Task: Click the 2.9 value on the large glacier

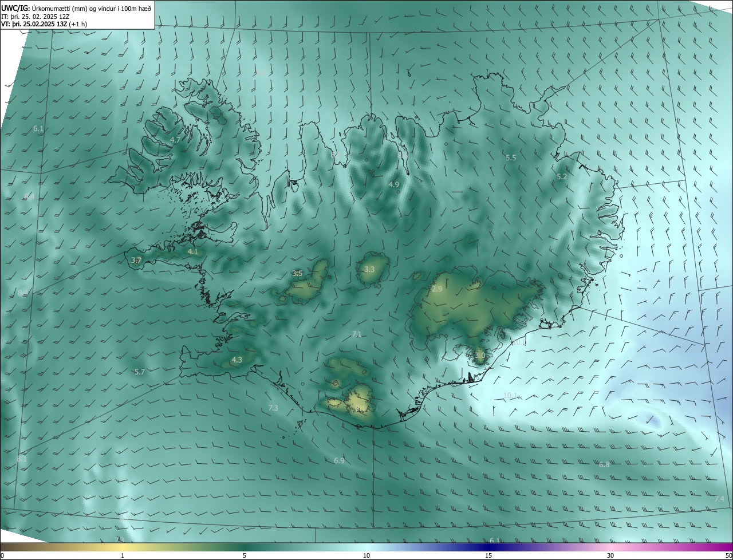Action: click(437, 289)
